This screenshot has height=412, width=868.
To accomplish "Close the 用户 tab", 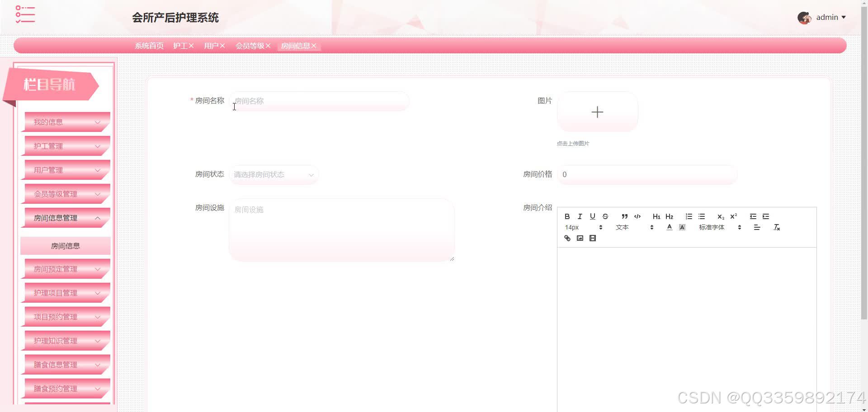I will tap(222, 46).
